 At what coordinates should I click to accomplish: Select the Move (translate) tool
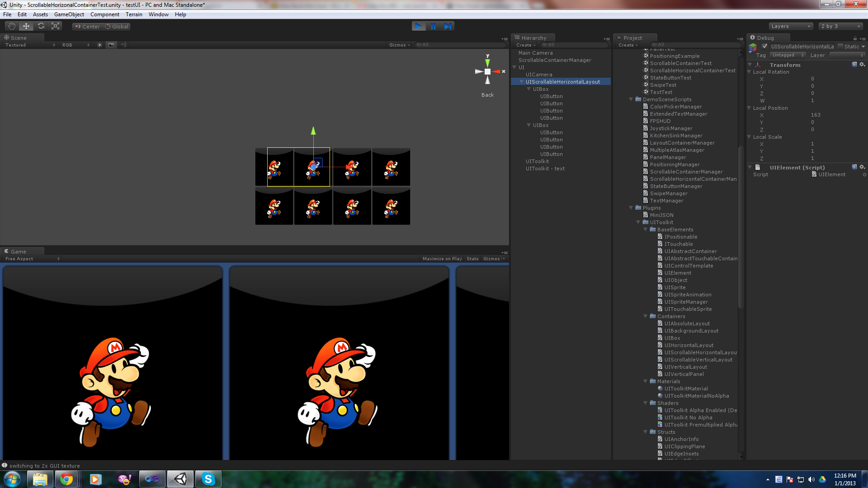(26, 26)
